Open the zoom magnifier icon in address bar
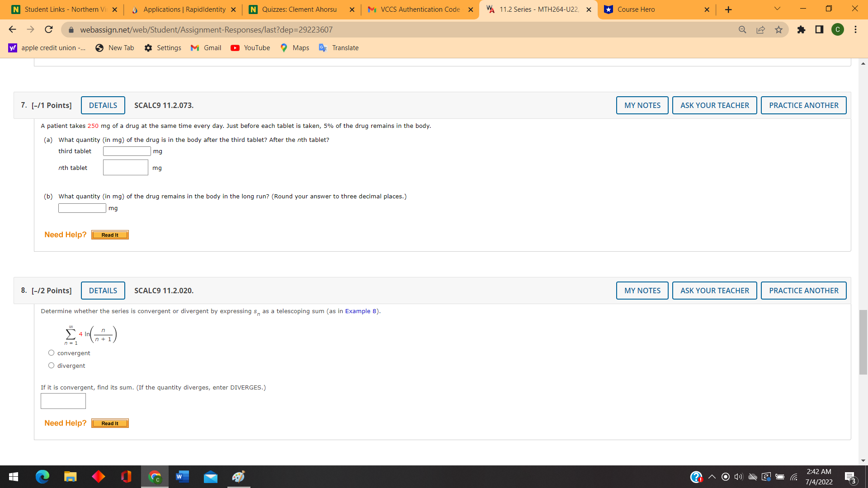 [x=742, y=30]
